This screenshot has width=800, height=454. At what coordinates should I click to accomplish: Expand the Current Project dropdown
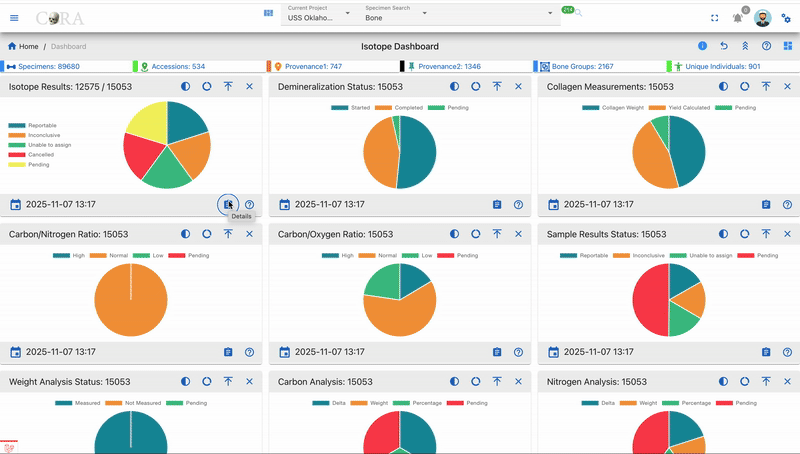(x=347, y=13)
